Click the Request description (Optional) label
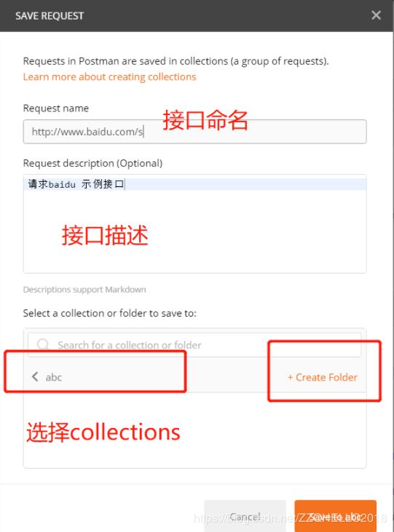Screen dimensions: 394x532 coord(92,163)
